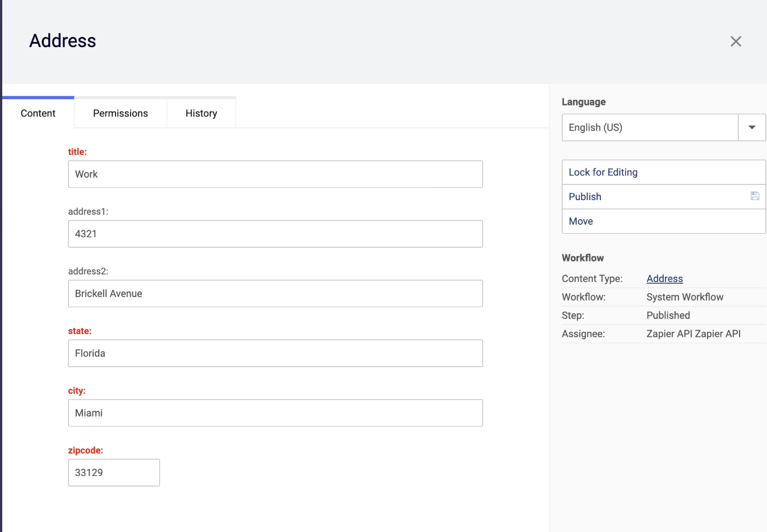Click the Address dialog heading
The width and height of the screenshot is (767, 532).
point(63,41)
